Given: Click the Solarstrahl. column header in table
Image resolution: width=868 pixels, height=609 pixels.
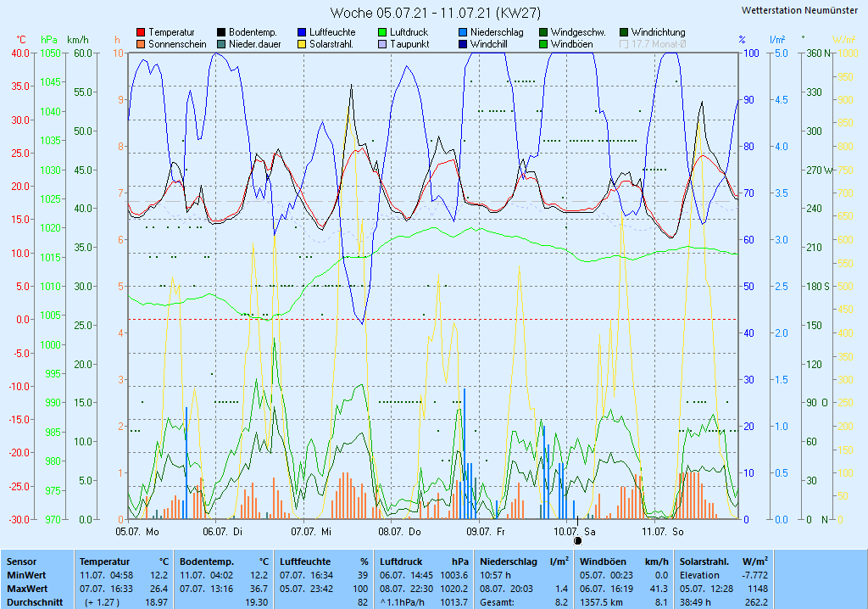Looking at the screenshot, I should pos(704,562).
